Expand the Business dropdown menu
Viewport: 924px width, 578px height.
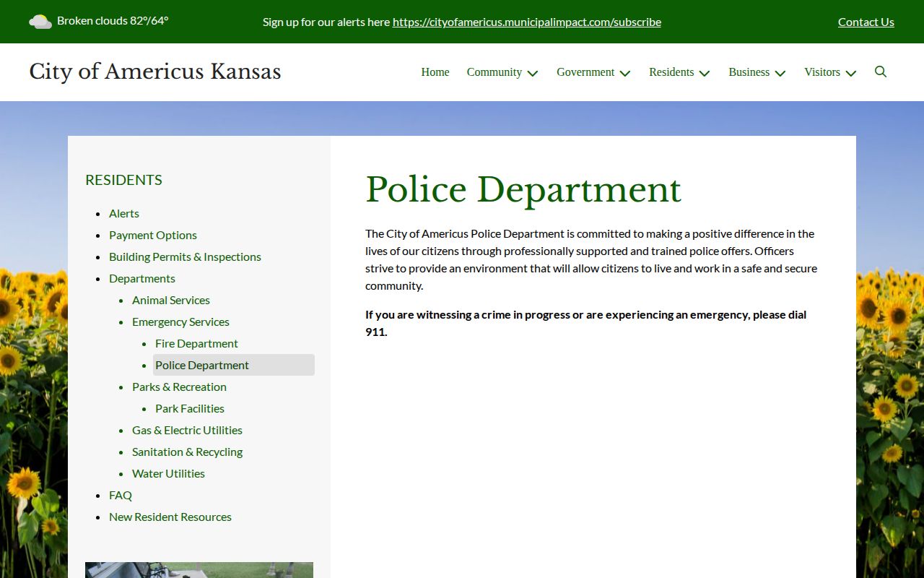(x=757, y=72)
